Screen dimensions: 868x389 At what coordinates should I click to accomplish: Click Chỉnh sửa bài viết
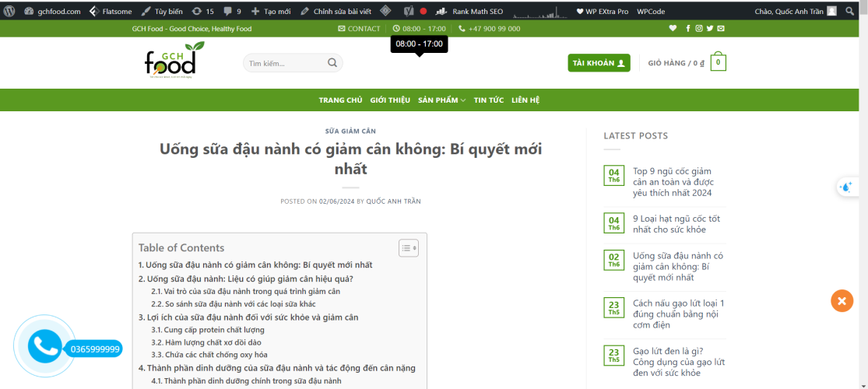(336, 11)
